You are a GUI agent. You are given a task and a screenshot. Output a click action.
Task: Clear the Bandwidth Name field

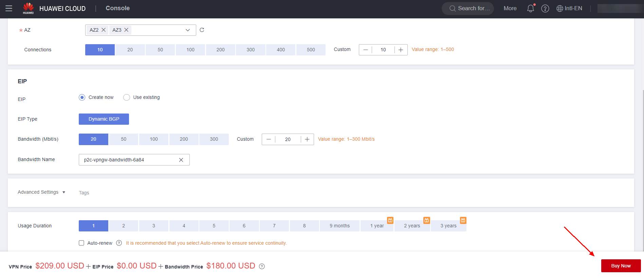tap(181, 160)
